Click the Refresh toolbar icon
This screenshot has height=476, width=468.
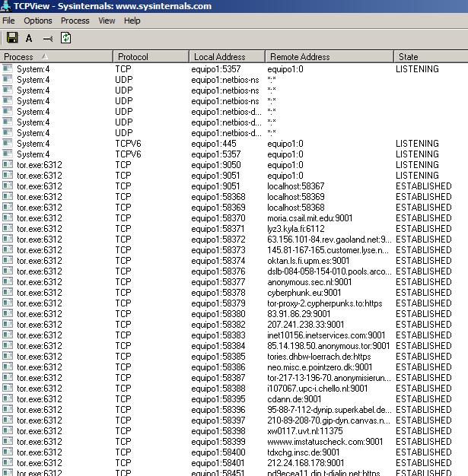[x=66, y=38]
